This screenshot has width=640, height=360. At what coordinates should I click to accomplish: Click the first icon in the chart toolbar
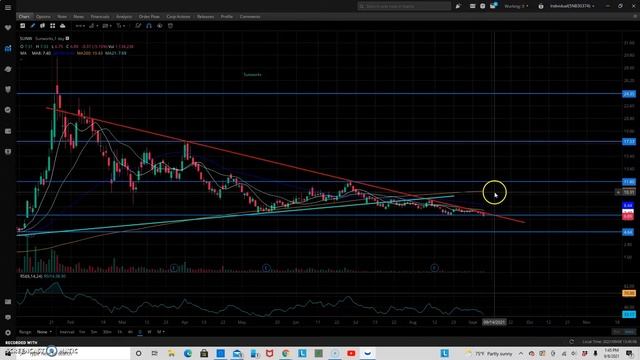coord(22,26)
